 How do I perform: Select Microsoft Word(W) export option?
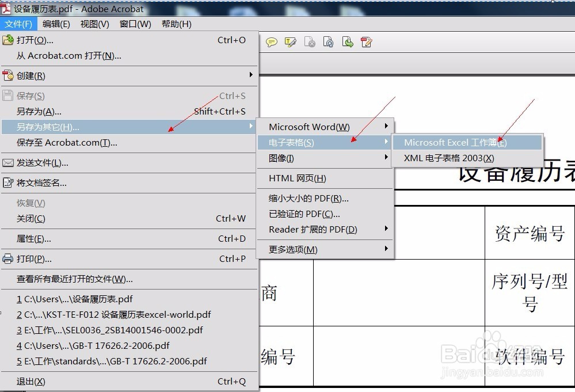click(x=325, y=127)
